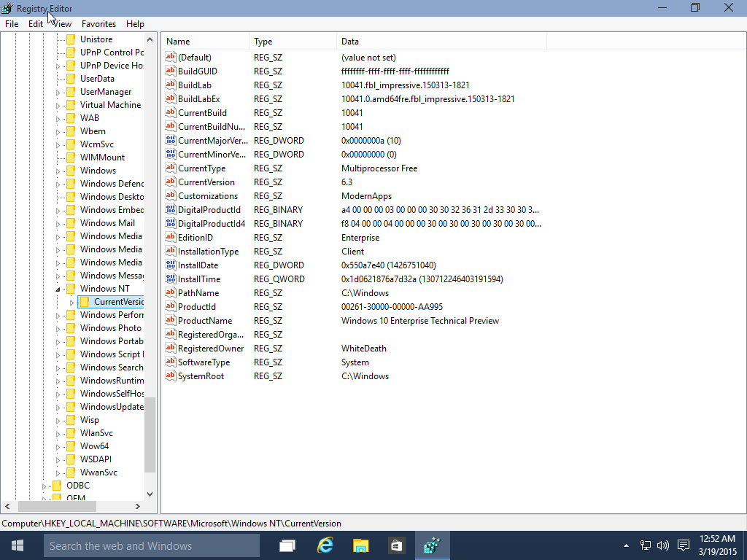The height and width of the screenshot is (560, 747).
Task: Open the Windows Start button
Action: (x=18, y=545)
